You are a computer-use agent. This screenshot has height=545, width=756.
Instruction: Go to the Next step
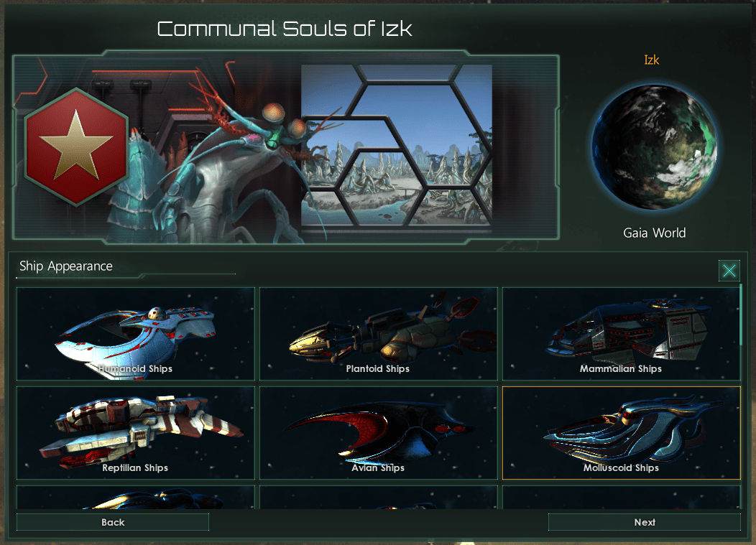(x=644, y=522)
